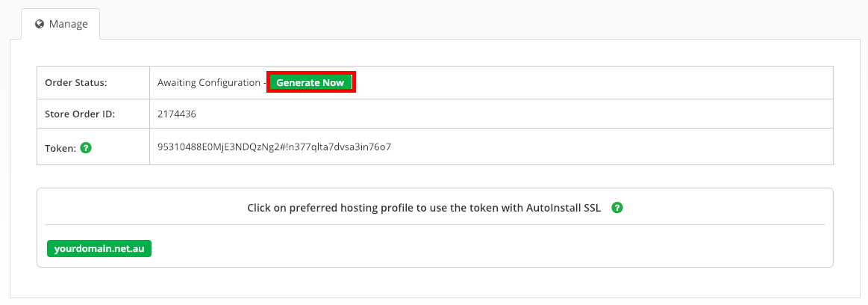Viewport: 868px width, 305px height.
Task: Click the Order Status label
Action: click(76, 83)
